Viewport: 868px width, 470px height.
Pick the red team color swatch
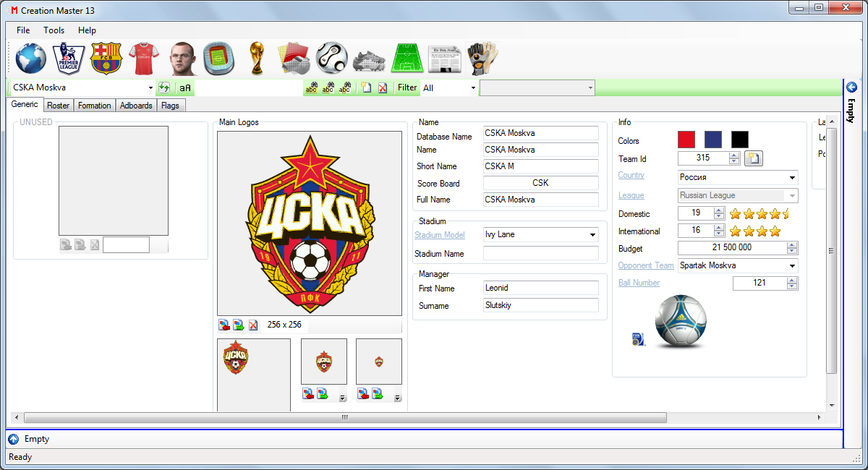[x=686, y=140]
